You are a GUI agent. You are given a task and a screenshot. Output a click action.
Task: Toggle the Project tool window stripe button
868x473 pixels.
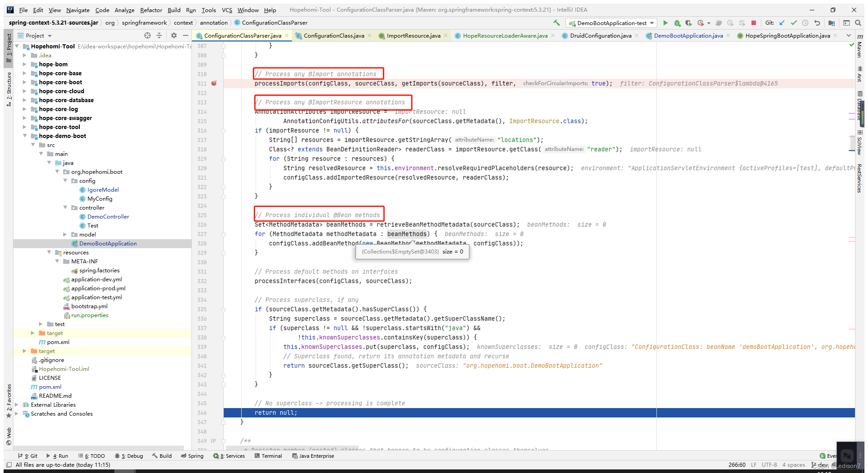click(9, 47)
